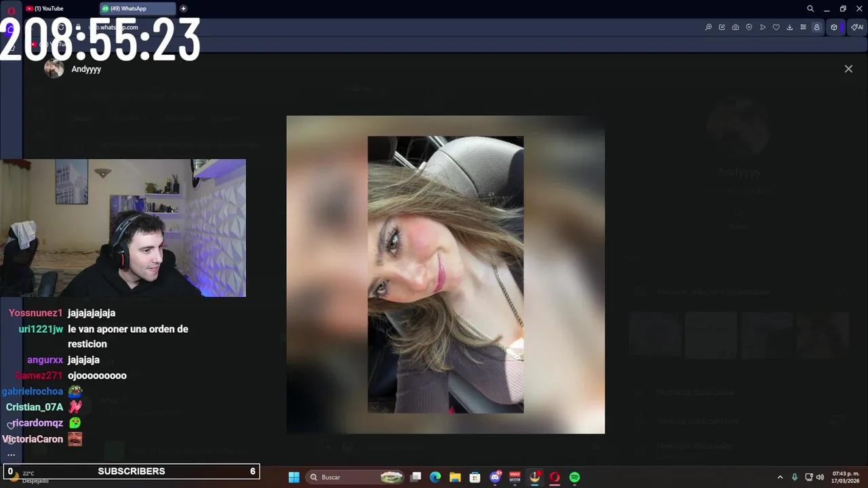Click the zoom magnifier toolbar icon

pos(709,27)
